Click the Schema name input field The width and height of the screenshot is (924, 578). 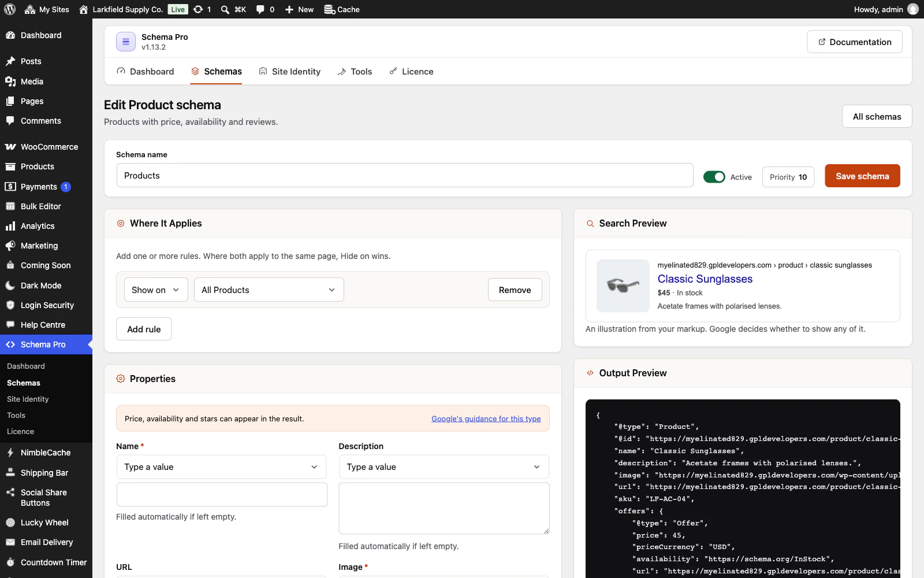click(405, 175)
